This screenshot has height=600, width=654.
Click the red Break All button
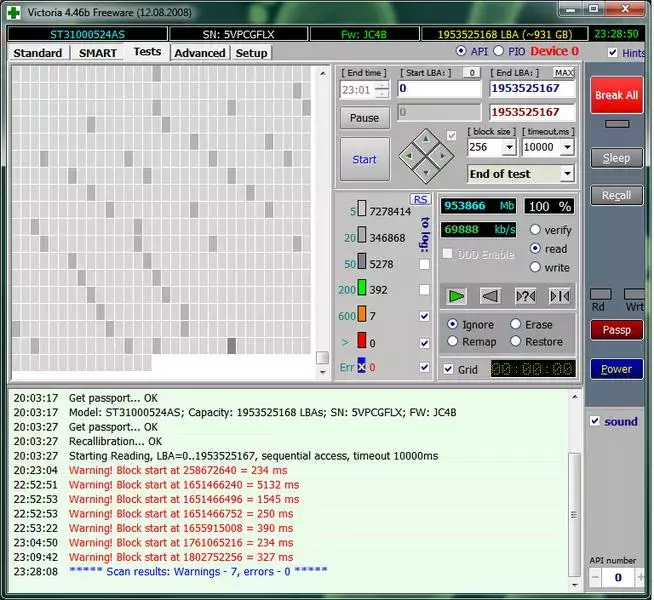616,95
